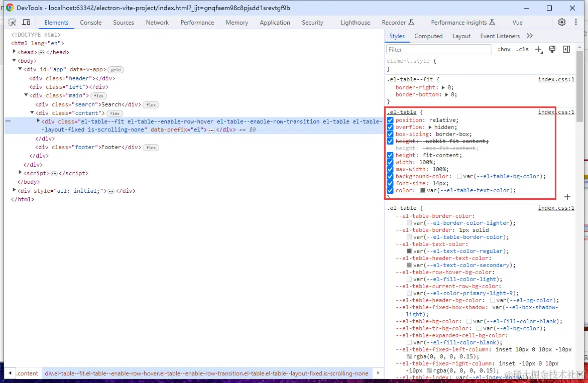
Task: Uncheck the overflow: hidden property
Action: (390, 127)
